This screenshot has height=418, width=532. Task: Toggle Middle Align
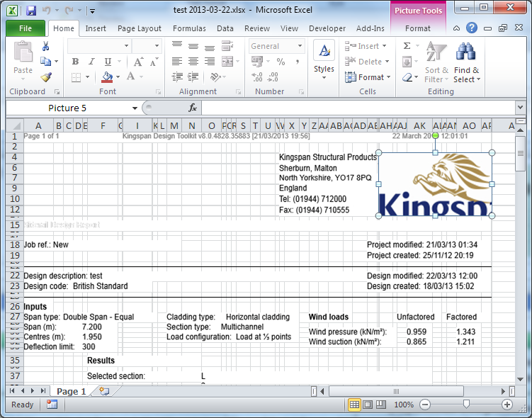coord(193,46)
